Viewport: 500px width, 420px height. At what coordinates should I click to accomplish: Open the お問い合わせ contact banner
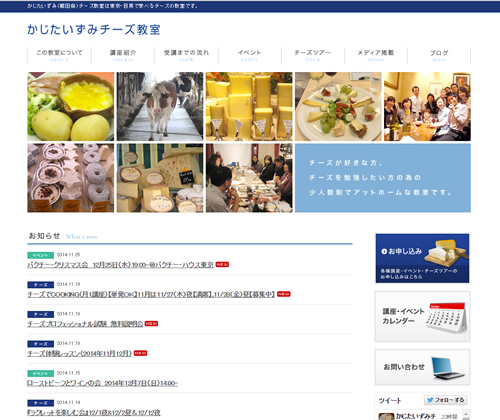422,367
